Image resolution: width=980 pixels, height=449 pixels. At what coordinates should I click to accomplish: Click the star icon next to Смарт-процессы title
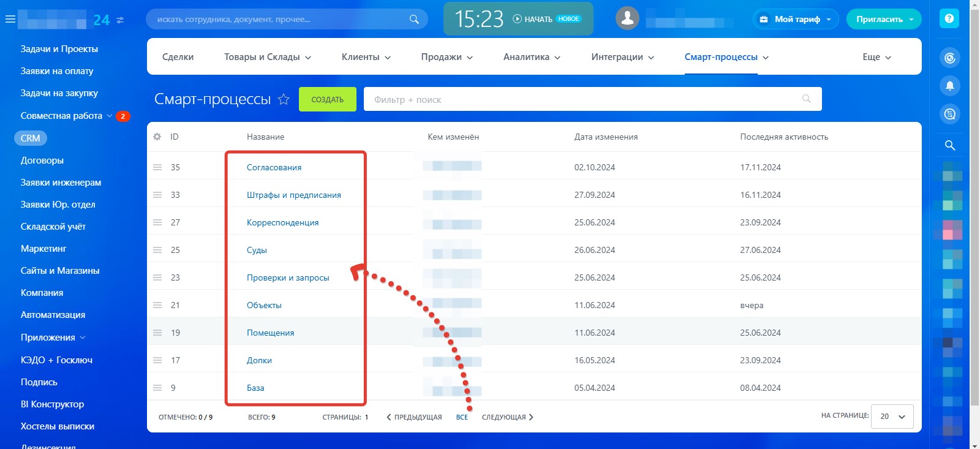pos(284,99)
